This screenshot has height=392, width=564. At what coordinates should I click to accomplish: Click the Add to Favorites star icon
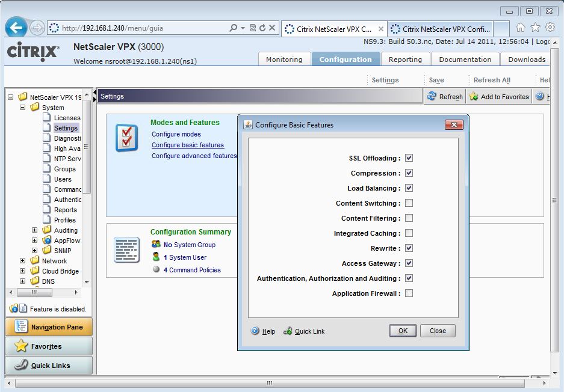[x=474, y=96]
